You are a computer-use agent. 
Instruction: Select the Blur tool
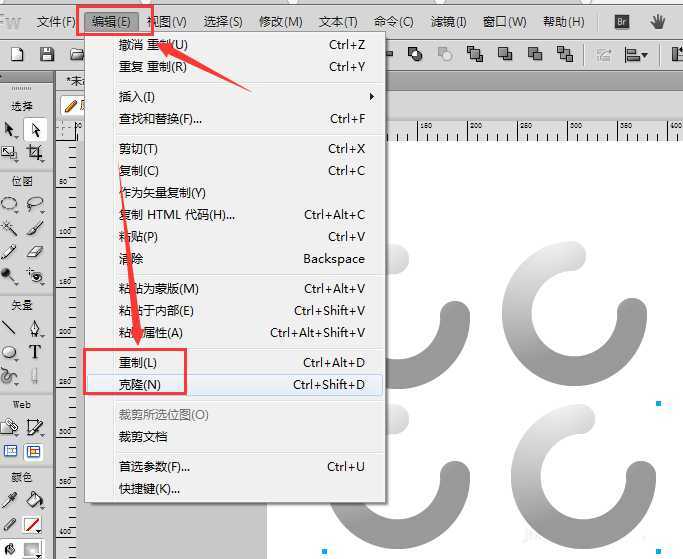click(x=9, y=275)
